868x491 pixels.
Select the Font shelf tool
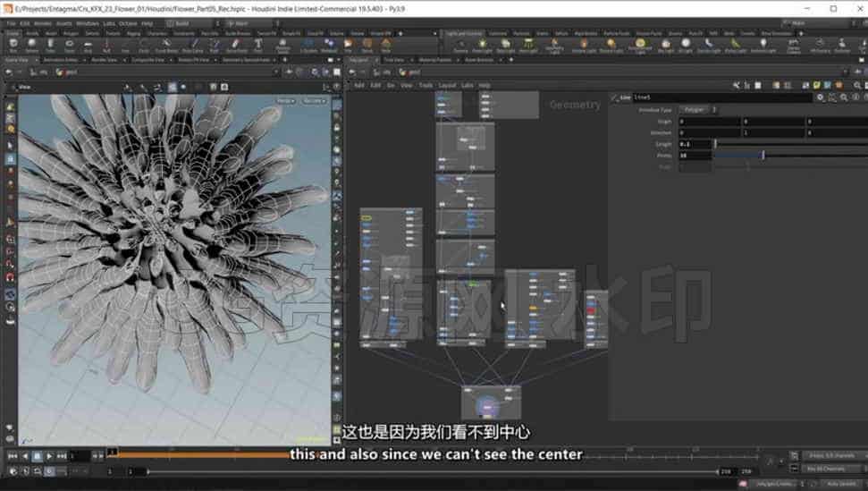258,45
